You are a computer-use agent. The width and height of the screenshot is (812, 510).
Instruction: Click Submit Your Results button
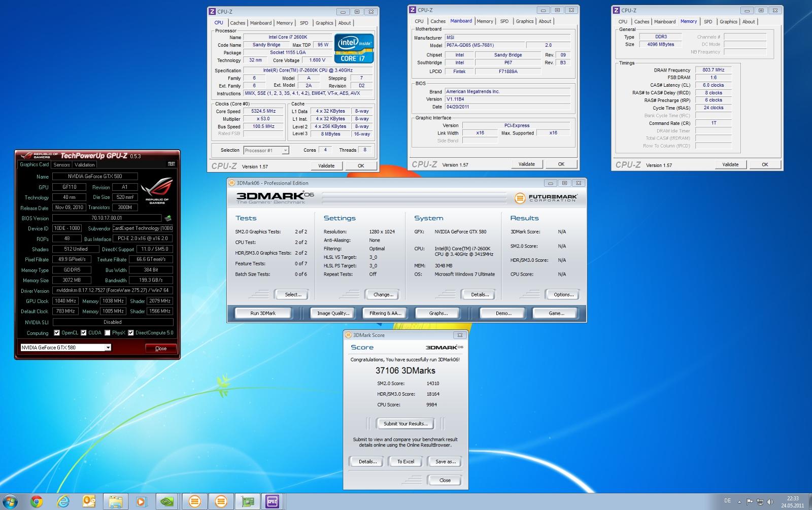[405, 424]
